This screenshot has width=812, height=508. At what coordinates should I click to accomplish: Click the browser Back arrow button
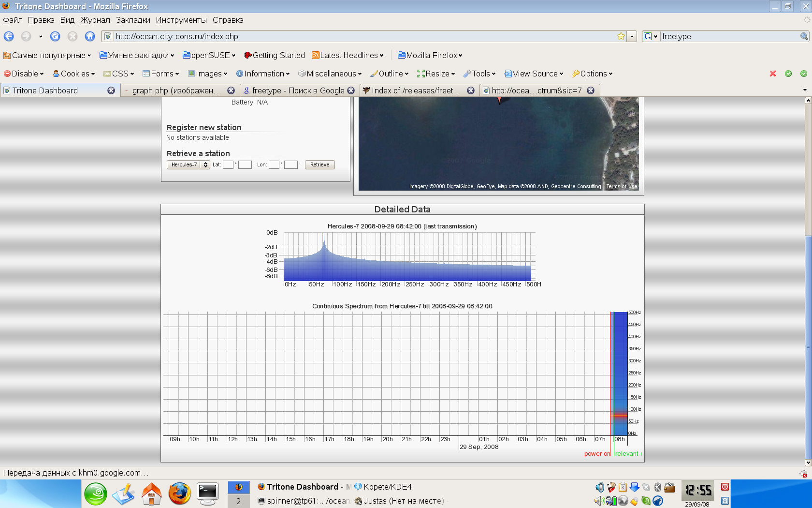click(x=9, y=36)
